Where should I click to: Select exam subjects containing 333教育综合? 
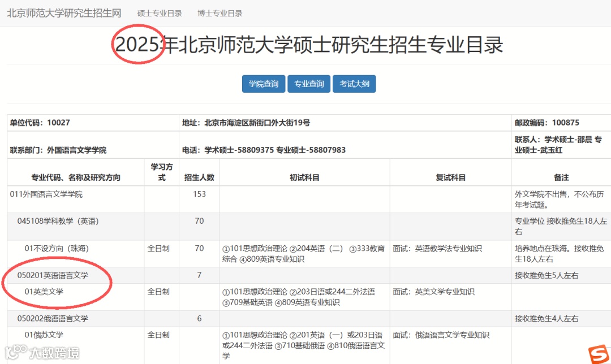pos(303,253)
